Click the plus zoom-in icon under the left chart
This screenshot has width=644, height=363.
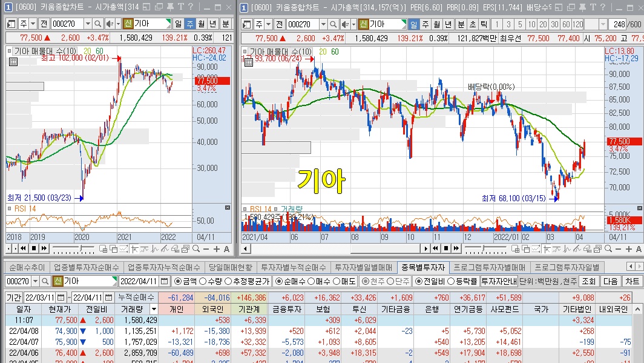[217, 248]
